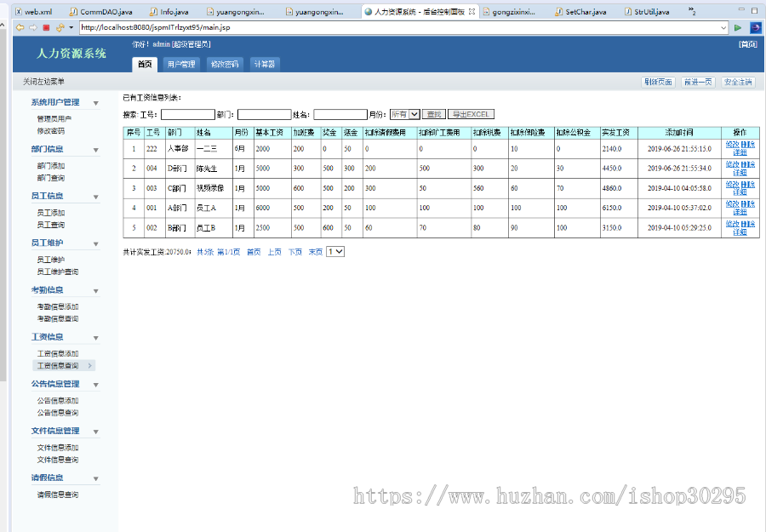Open 公告信息添加 in the sidebar
This screenshot has height=532, width=766.
pos(58,400)
